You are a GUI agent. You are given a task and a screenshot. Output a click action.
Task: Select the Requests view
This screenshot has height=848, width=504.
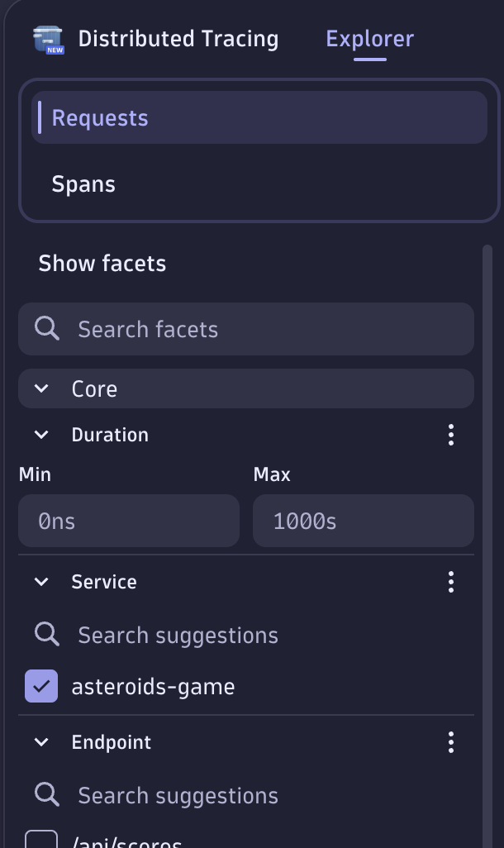100,117
